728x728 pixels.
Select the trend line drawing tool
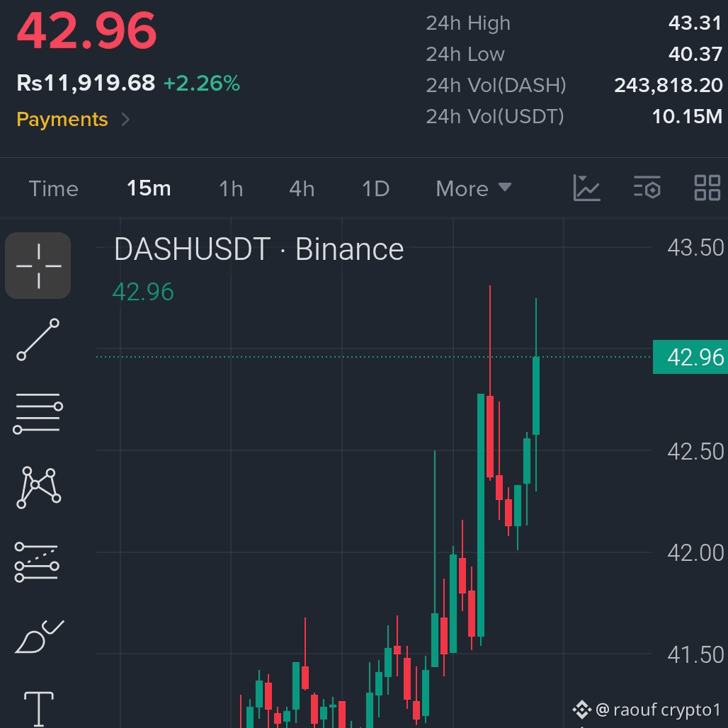[38, 339]
